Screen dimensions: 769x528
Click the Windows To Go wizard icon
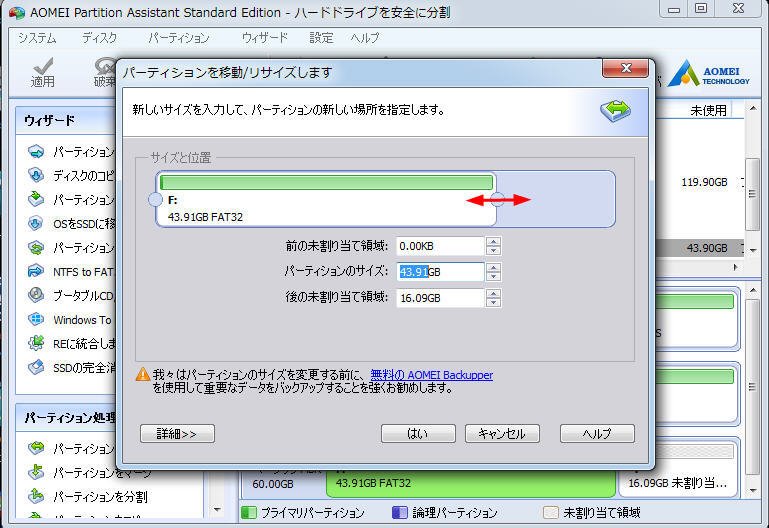pos(36,319)
